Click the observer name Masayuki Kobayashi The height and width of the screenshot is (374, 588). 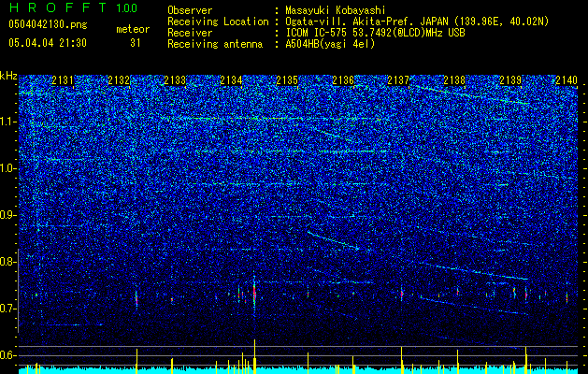pyautogui.click(x=335, y=10)
